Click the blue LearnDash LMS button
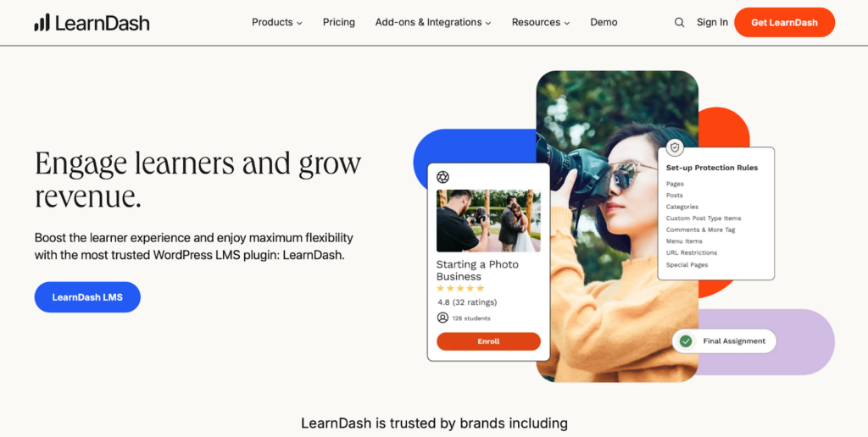 [87, 297]
